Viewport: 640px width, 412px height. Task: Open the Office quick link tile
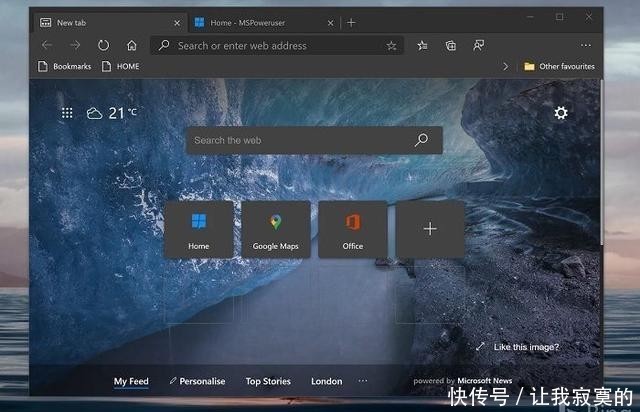point(353,229)
